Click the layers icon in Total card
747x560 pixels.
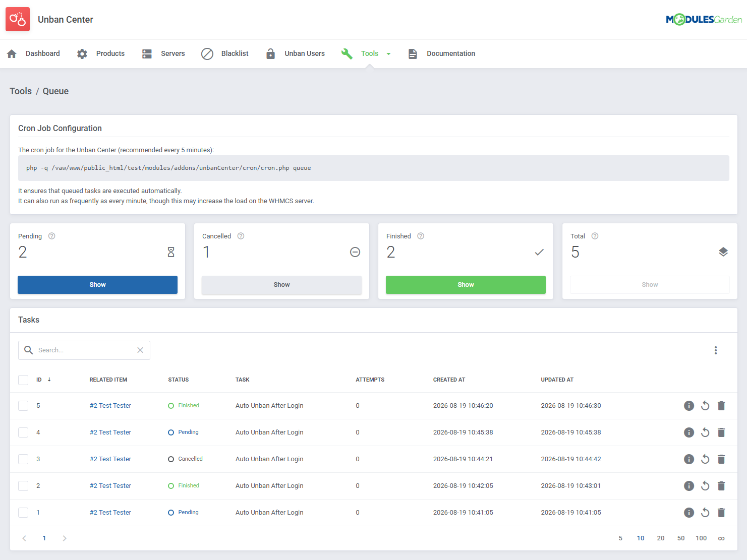coord(723,252)
